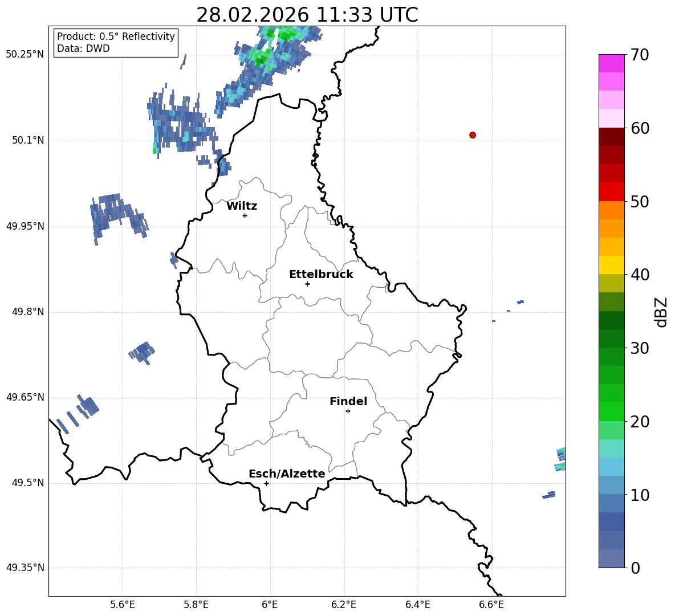Click the 60 colorbar tick label
675x616 pixels.
coord(640,128)
